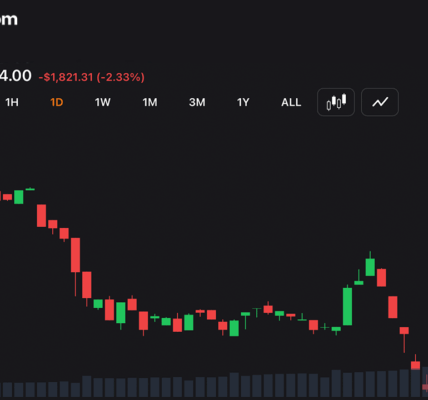
Task: Click the tallest green candle in the rally
Action: coord(347,306)
